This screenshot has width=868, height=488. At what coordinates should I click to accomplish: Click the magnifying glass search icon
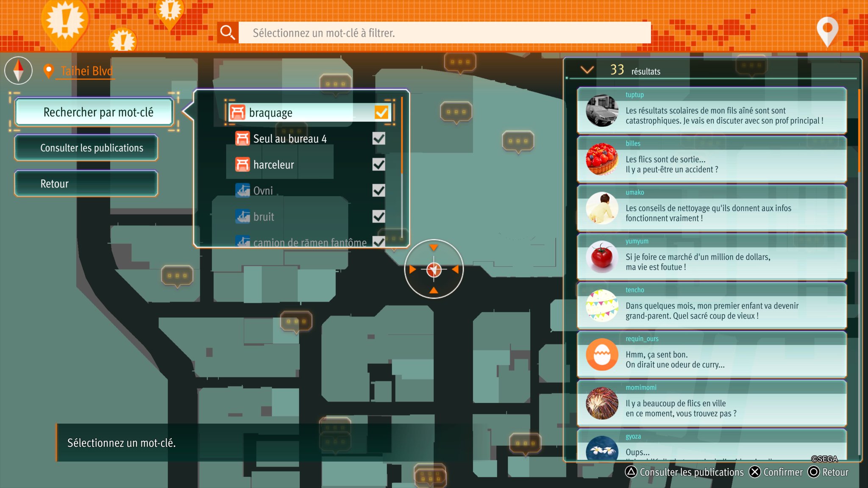point(228,33)
